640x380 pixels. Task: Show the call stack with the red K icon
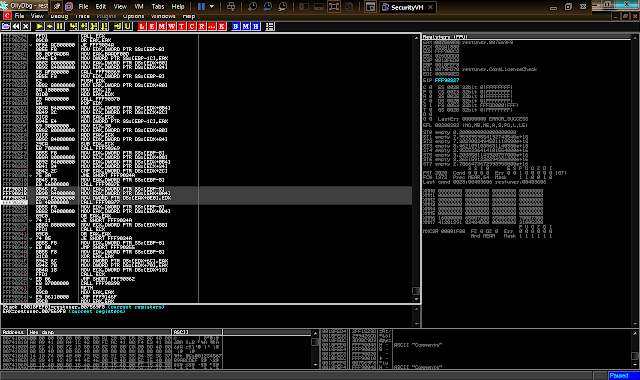pyautogui.click(x=222, y=26)
